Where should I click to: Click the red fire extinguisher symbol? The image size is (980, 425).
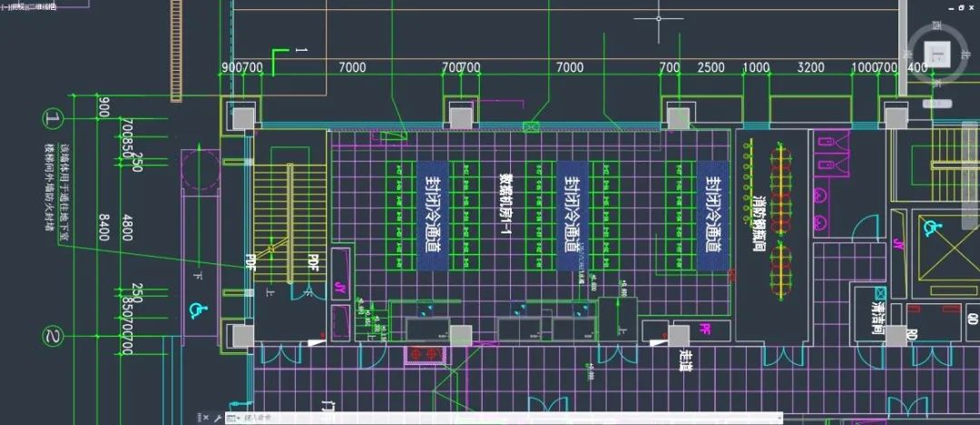pyautogui.click(x=423, y=351)
